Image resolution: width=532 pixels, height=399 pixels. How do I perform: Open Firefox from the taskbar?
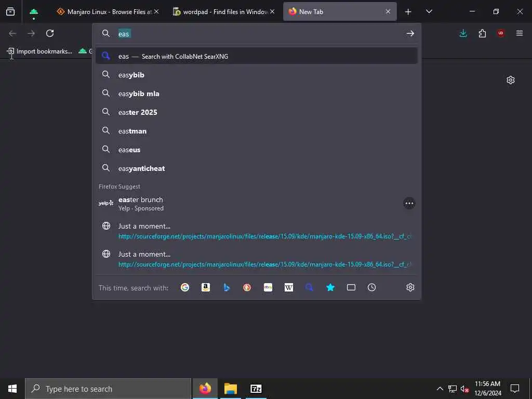[x=205, y=389]
